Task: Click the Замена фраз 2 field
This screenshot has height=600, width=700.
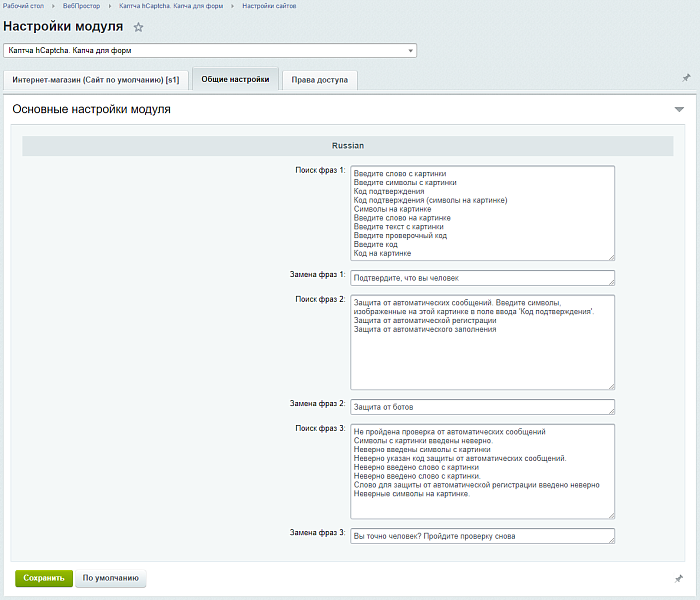Action: pyautogui.click(x=482, y=407)
